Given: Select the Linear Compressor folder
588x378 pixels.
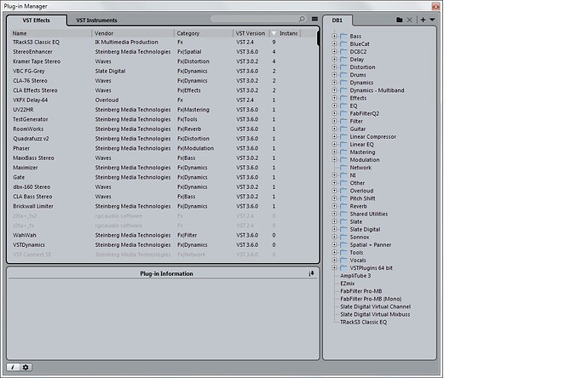Looking at the screenshot, I should tap(368, 137).
